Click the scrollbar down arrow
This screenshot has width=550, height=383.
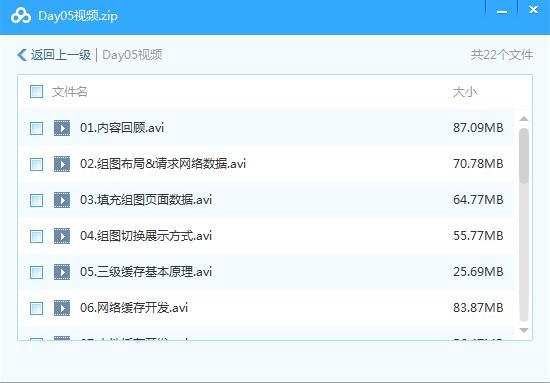[524, 330]
